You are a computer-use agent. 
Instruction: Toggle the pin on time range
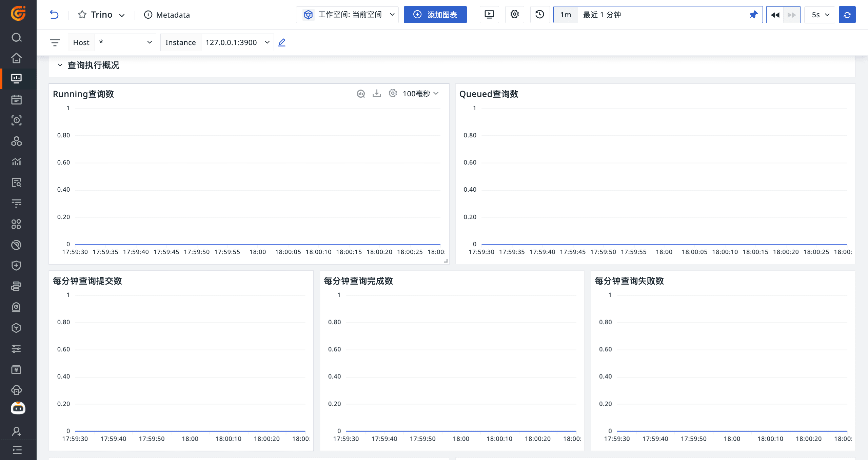(x=753, y=15)
